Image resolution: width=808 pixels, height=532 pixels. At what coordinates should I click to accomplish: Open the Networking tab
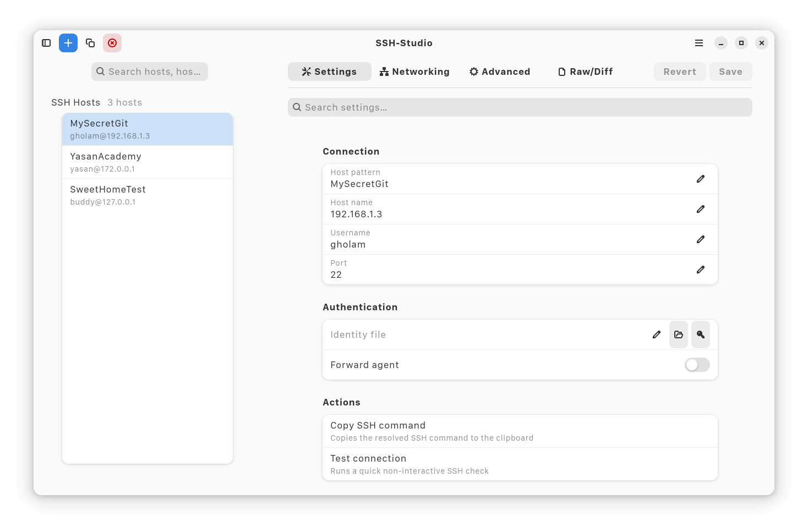[x=414, y=72]
